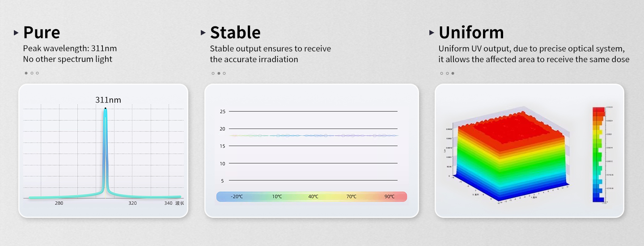The width and height of the screenshot is (644, 246).
Task: Click -20℃ on the temperature gradient bar
Action: click(237, 197)
